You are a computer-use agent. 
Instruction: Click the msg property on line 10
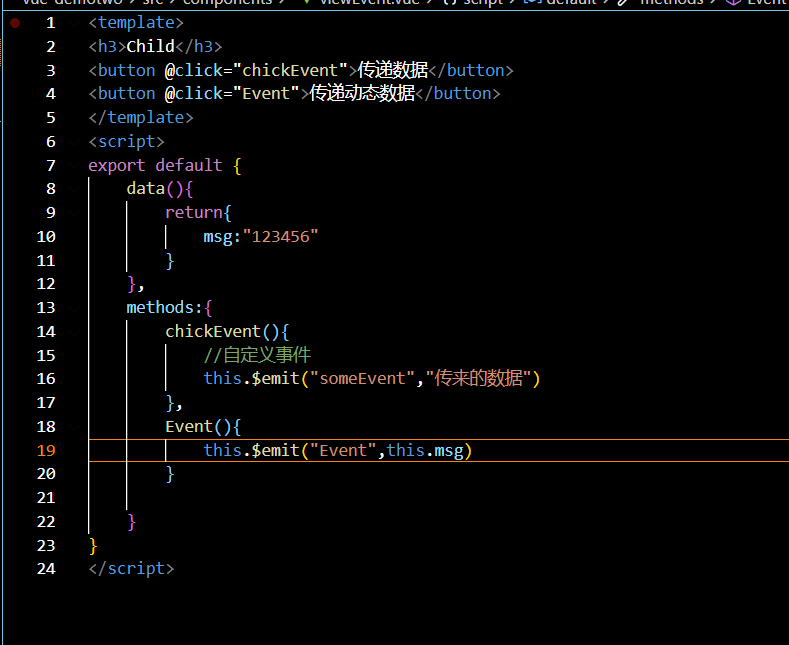pyautogui.click(x=218, y=237)
